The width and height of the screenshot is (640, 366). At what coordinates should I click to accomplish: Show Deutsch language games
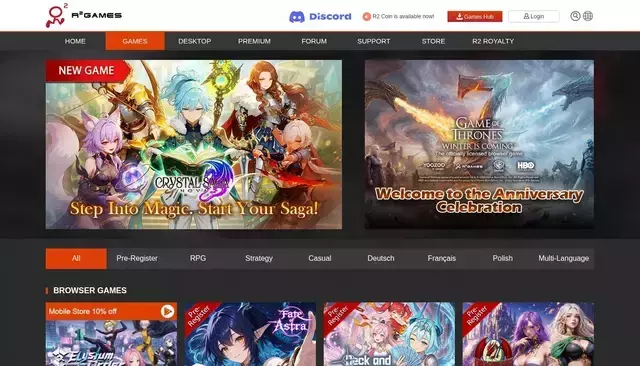point(381,259)
